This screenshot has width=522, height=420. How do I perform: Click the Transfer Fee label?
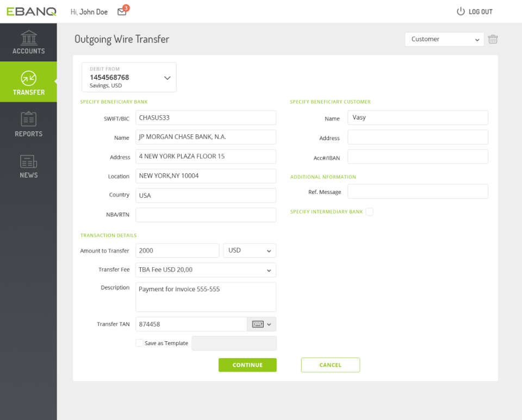114,269
